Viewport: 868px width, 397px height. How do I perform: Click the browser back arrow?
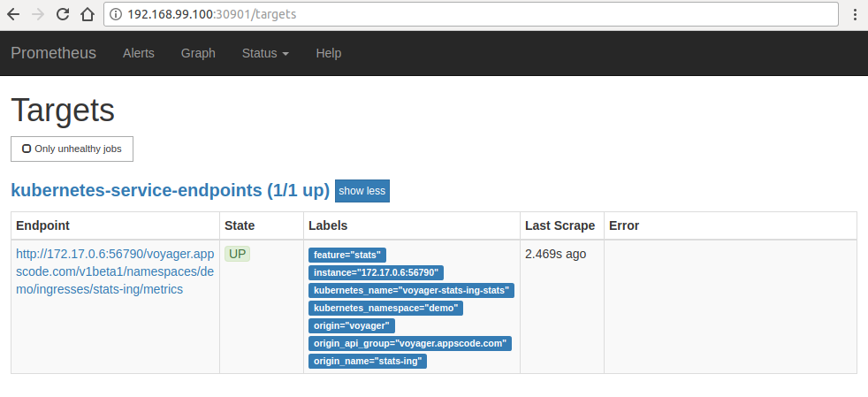coord(14,14)
